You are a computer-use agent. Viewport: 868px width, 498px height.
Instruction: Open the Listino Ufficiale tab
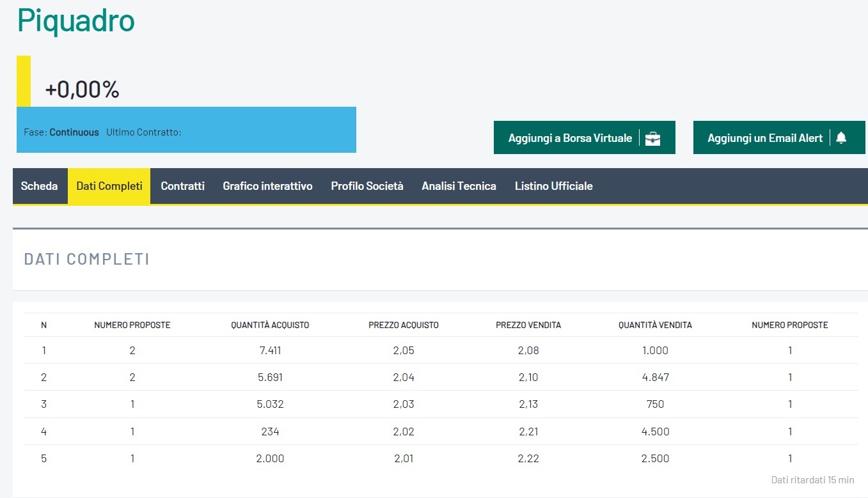pyautogui.click(x=554, y=186)
